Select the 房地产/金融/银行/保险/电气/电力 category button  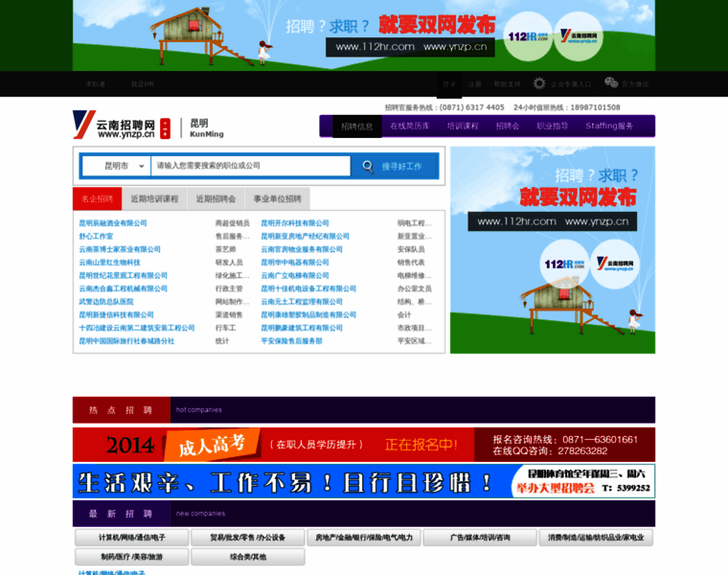[x=364, y=538]
